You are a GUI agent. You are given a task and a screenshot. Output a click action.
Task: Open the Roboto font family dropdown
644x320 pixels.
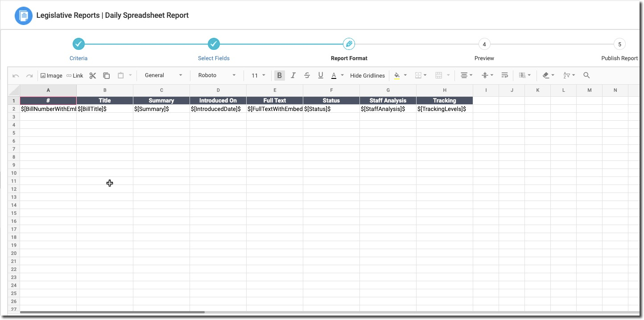point(217,75)
